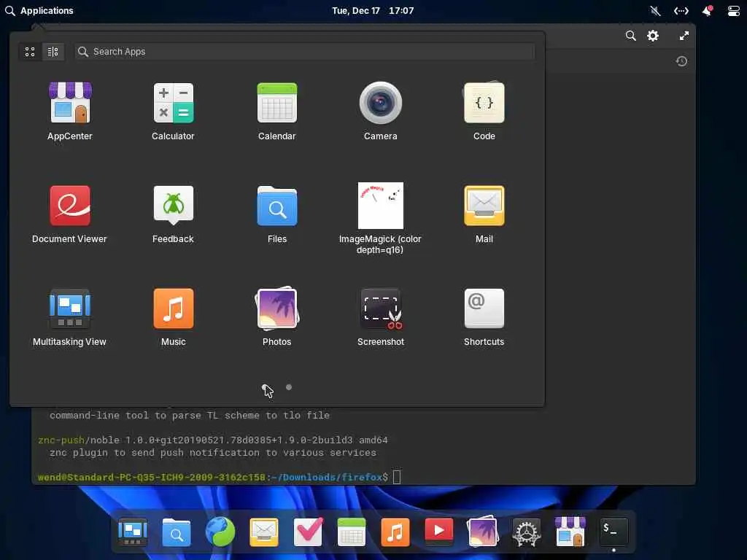Click 'znc-push' package line in terminal
The image size is (747, 560).
click(x=213, y=440)
